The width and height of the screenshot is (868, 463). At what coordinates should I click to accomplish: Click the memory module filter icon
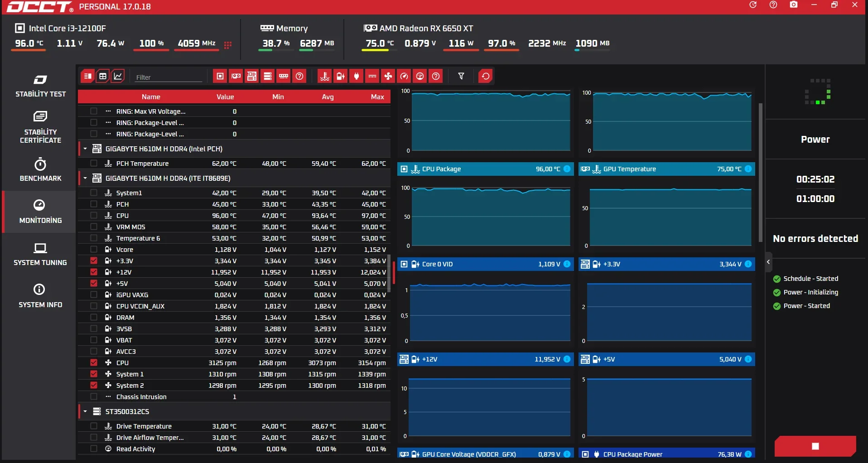284,76
